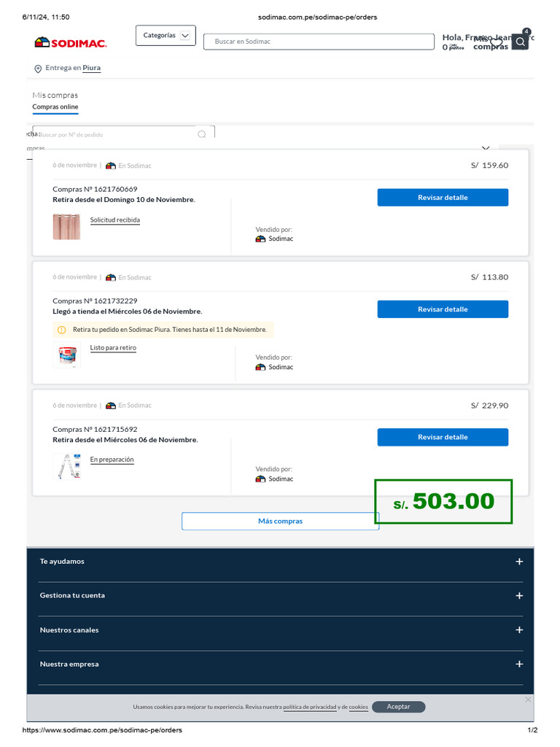Open the Categorías dropdown

pos(166,35)
